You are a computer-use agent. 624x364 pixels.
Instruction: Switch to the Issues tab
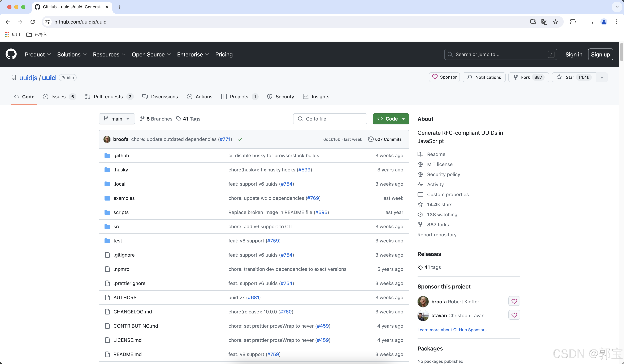pos(58,96)
